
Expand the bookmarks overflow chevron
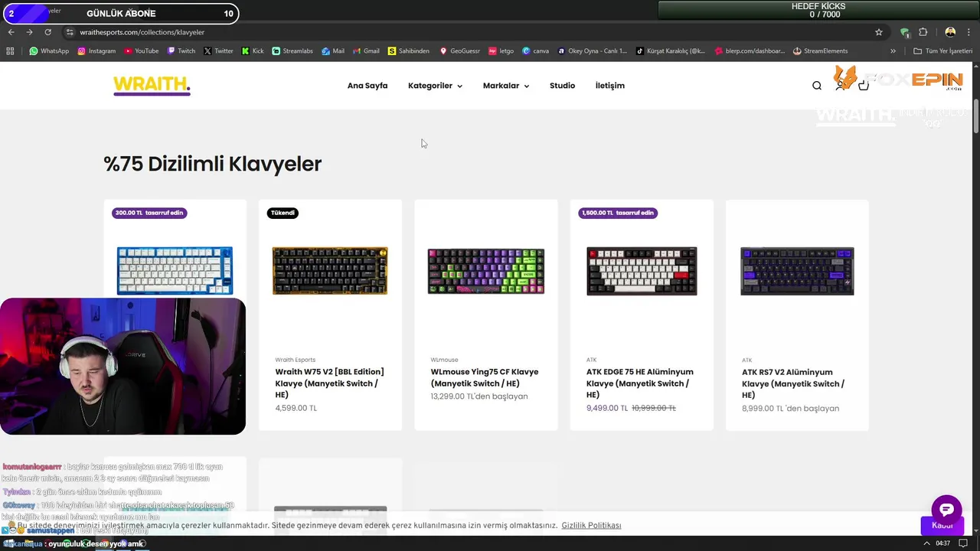(x=893, y=51)
